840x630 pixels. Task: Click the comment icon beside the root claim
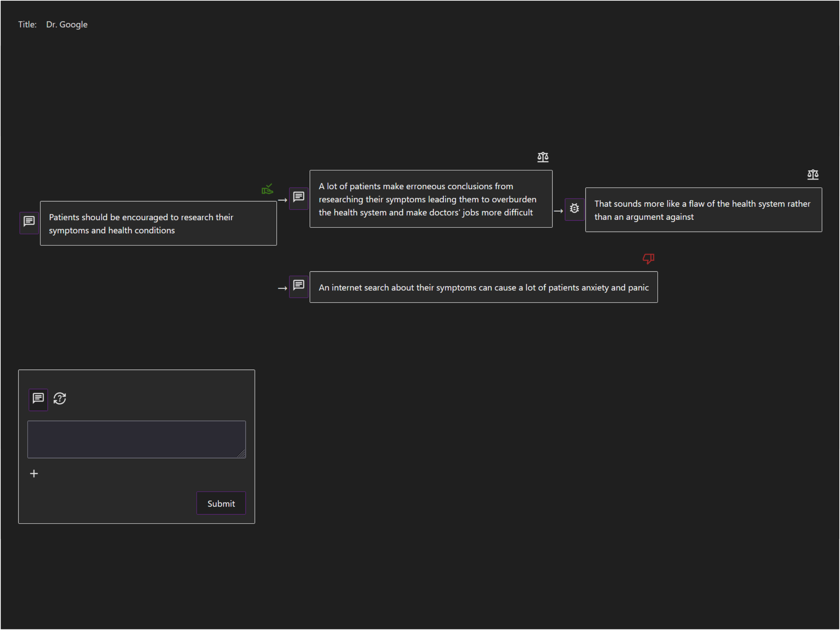coord(29,222)
